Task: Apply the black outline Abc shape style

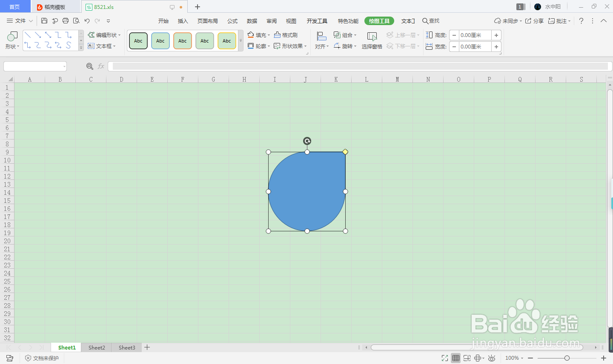Action: pyautogui.click(x=138, y=41)
